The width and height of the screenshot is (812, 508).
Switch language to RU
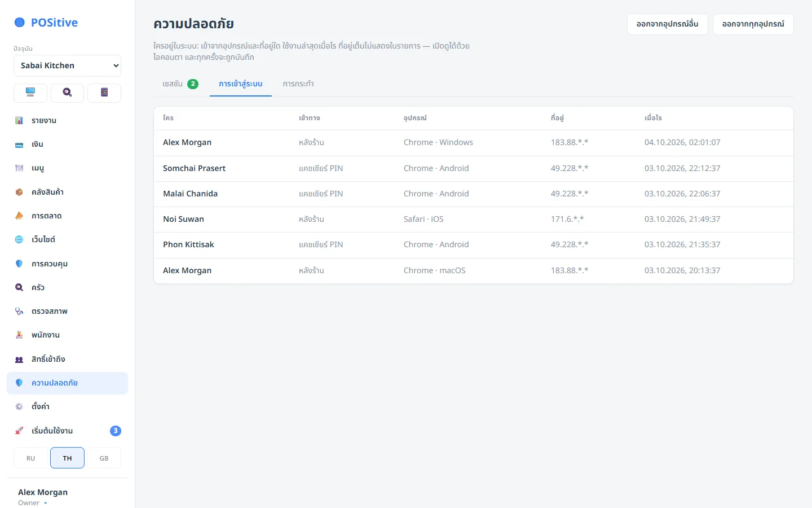pyautogui.click(x=30, y=458)
